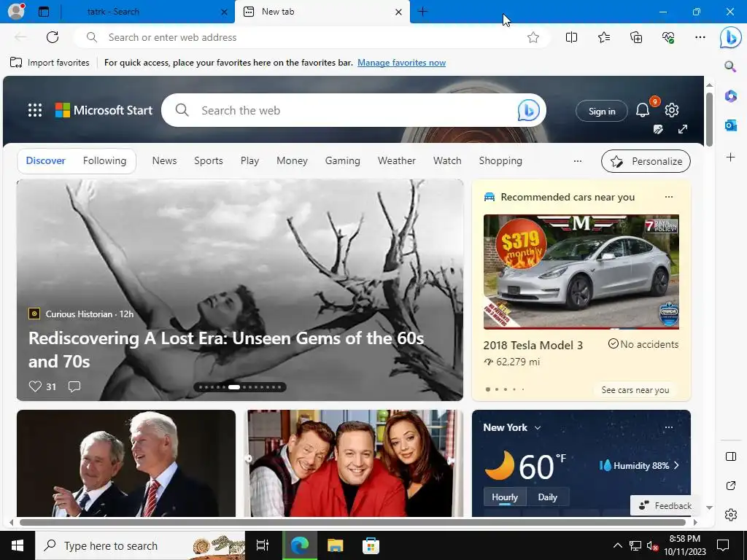Open the profile avatar menu
This screenshot has width=747, height=560.
point(16,12)
